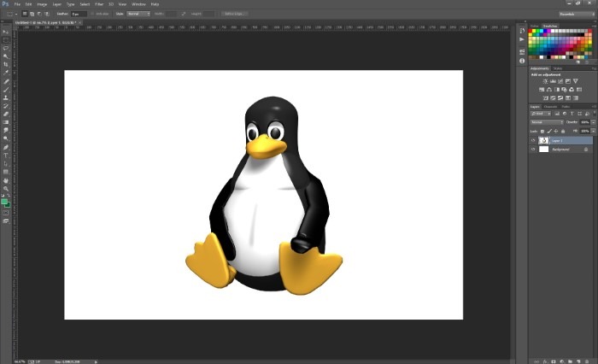Viewport: 598px width, 364px height.
Task: Open the File menu
Action: coord(17,4)
